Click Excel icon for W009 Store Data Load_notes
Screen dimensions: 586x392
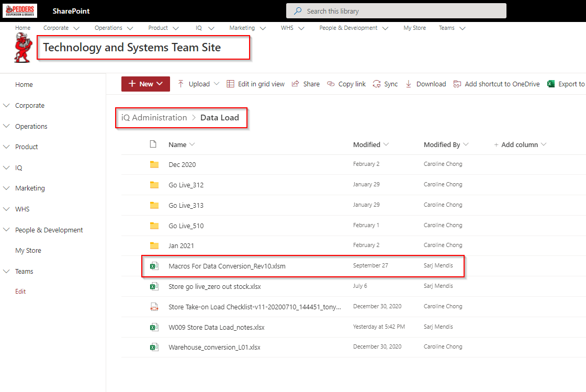(x=154, y=327)
